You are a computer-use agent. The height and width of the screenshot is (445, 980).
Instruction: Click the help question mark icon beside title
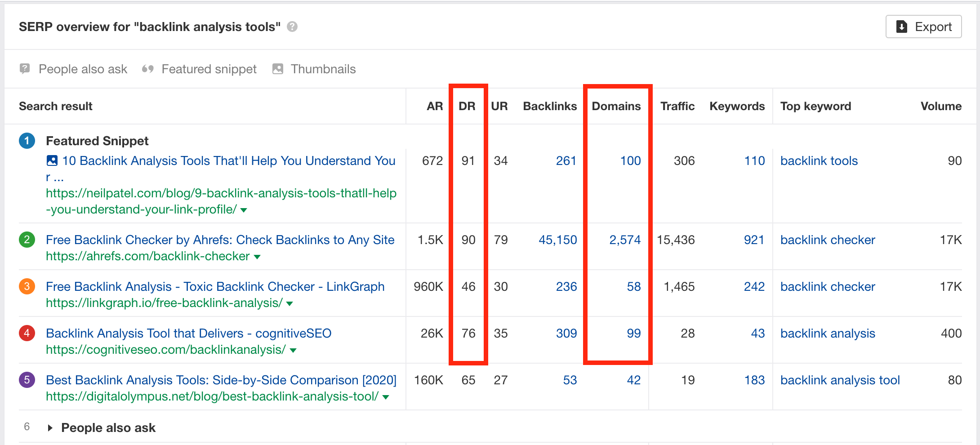click(x=292, y=27)
